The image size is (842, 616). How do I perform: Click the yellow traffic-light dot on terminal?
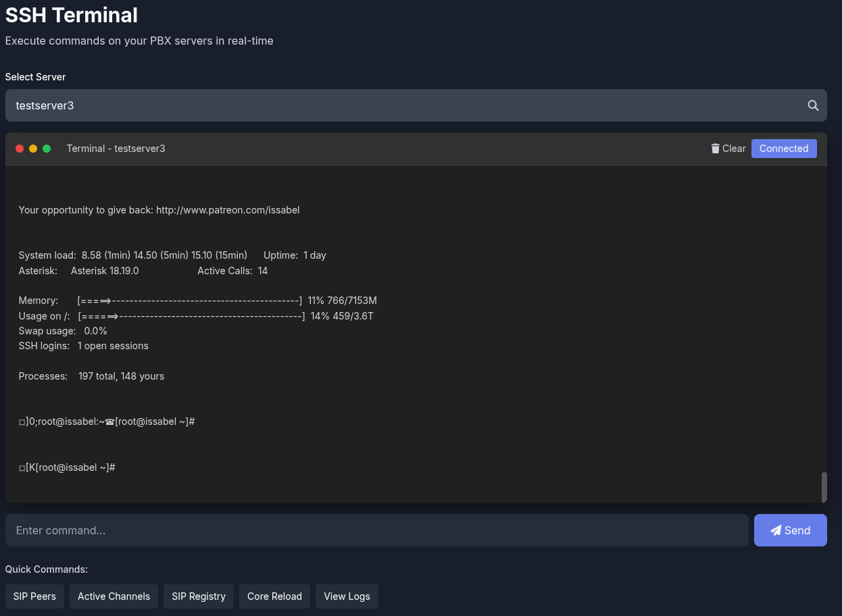pyautogui.click(x=33, y=148)
